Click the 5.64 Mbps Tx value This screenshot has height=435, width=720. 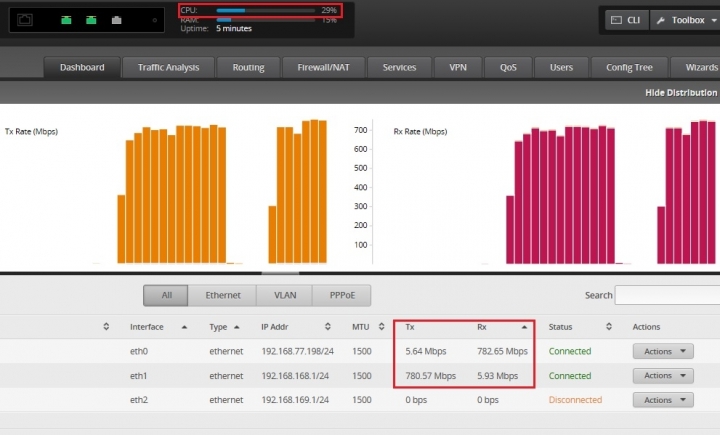coord(426,351)
